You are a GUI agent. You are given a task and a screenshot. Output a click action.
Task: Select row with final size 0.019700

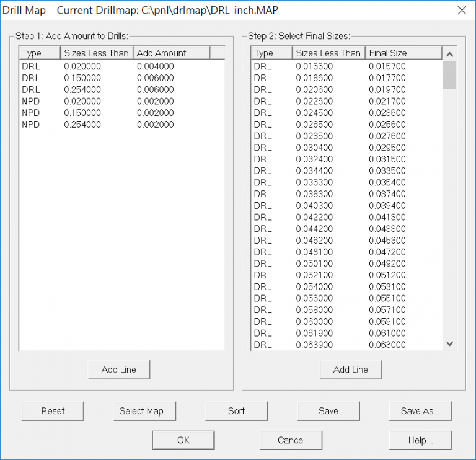point(346,89)
